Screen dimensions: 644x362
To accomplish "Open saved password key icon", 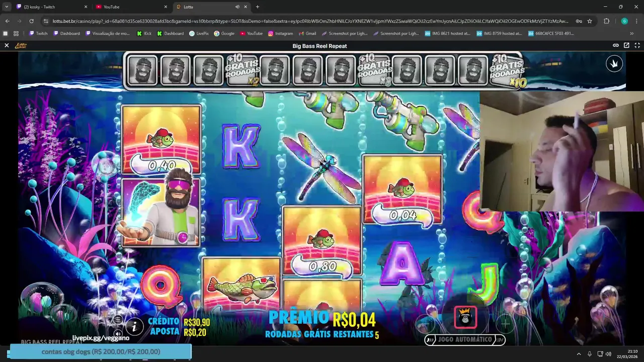I will (579, 21).
